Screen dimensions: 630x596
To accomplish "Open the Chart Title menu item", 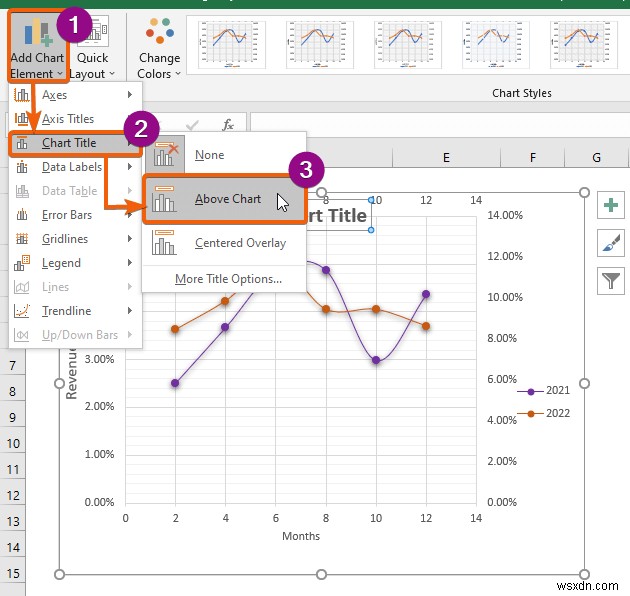I will 75,143.
